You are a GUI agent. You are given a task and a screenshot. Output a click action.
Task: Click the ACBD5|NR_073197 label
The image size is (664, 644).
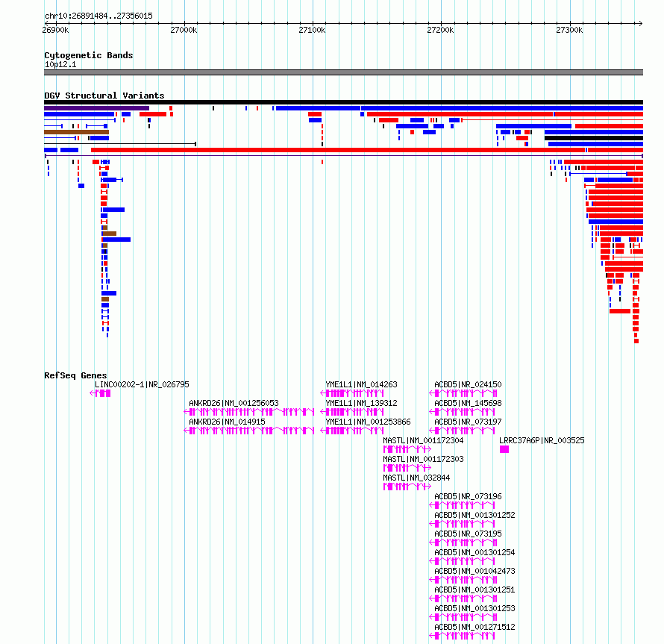[468, 422]
